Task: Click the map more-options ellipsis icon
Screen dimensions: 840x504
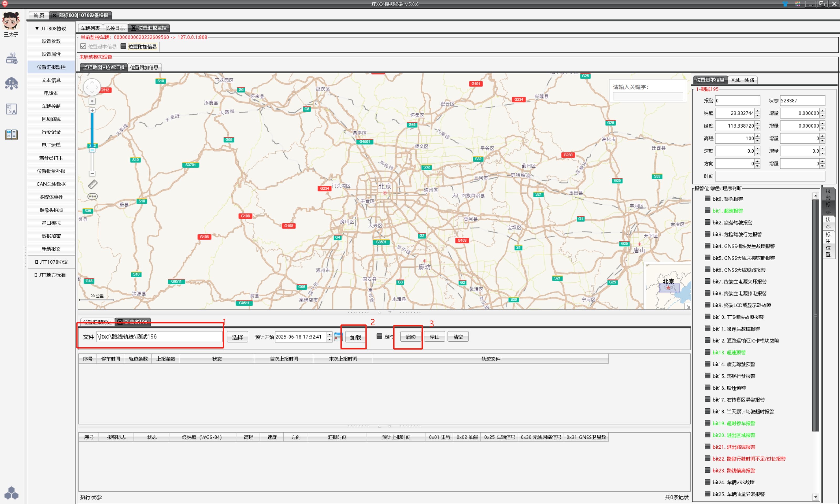Action: click(x=92, y=196)
